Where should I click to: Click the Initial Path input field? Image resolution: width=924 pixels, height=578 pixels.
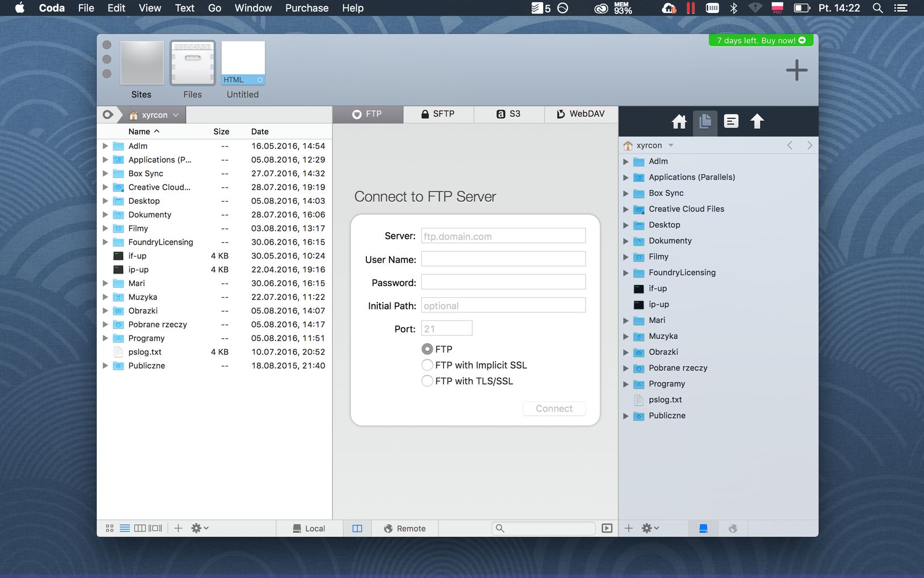point(503,305)
